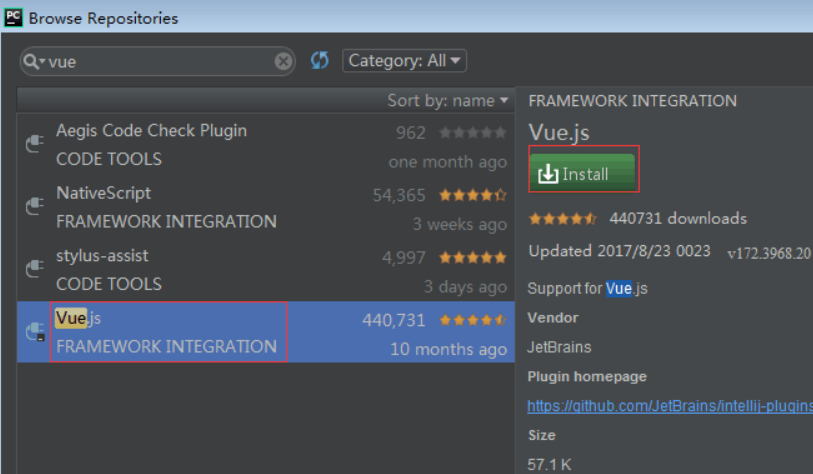Select the Aegis Code Check Plugin row
Screen dimensions: 813x474
pyautogui.click(x=265, y=145)
